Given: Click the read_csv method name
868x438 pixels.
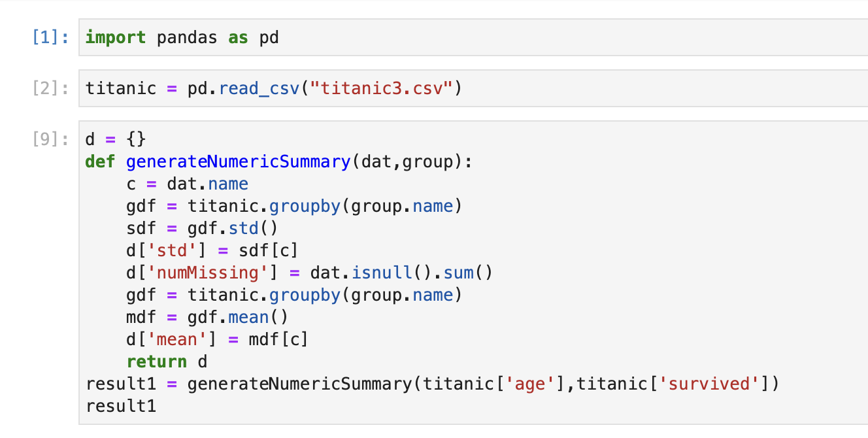Looking at the screenshot, I should (x=259, y=88).
